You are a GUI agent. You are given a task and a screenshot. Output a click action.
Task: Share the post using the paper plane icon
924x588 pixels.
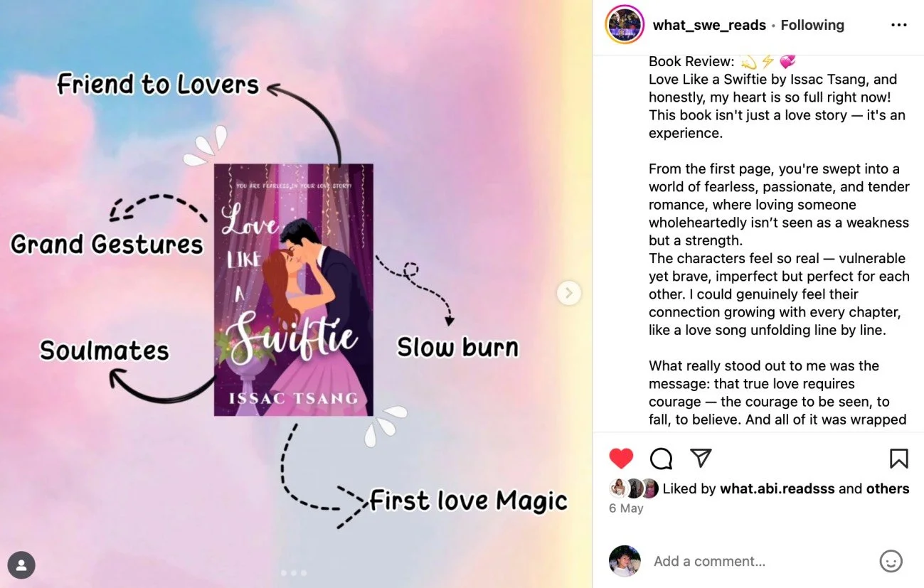pyautogui.click(x=701, y=458)
